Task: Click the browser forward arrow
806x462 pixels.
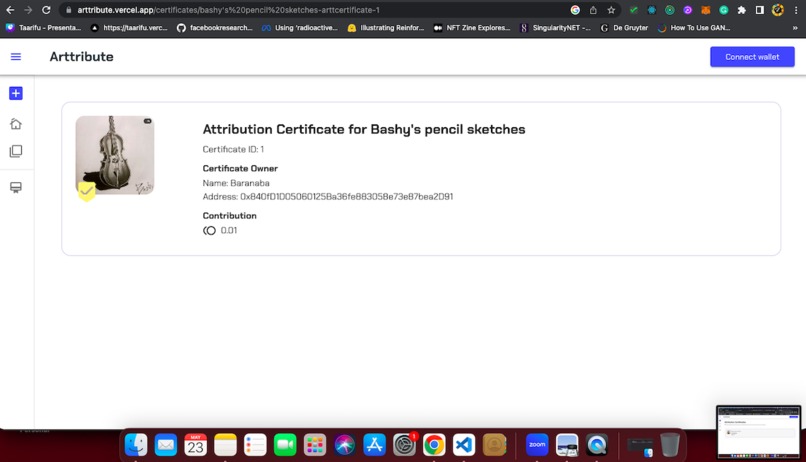Action: click(28, 10)
